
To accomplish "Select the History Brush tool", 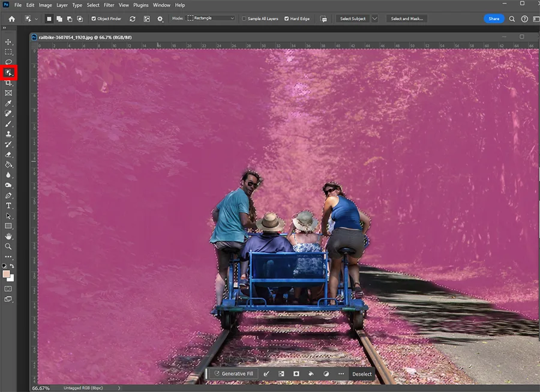I will [8, 144].
